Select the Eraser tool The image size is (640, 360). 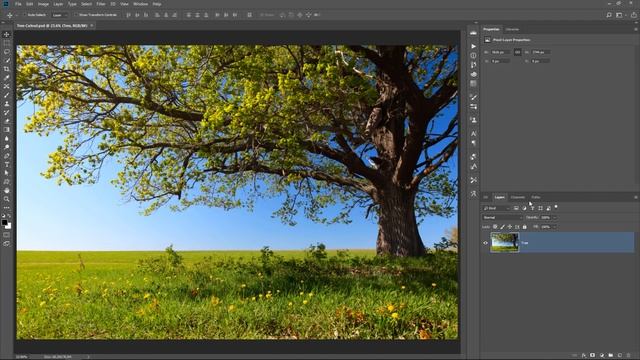coord(7,121)
